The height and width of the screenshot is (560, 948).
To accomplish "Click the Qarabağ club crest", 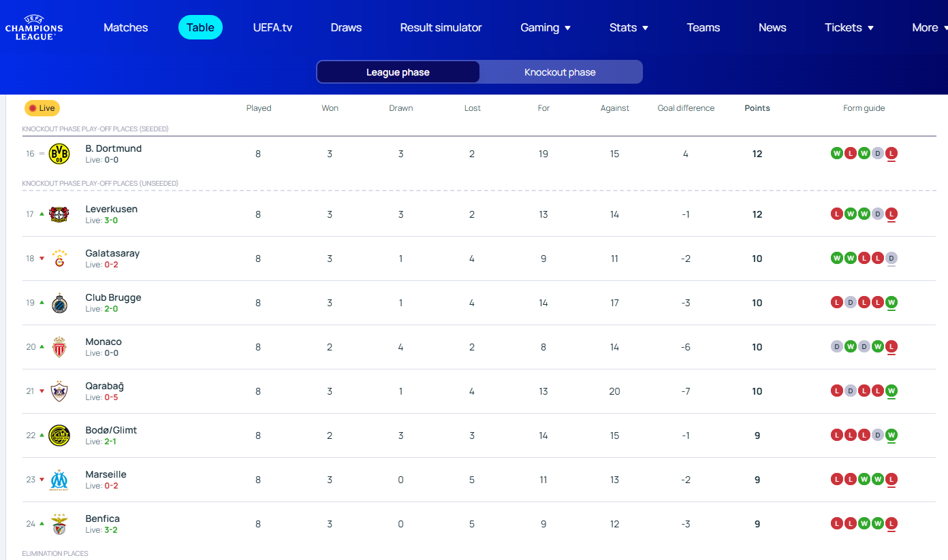I will (59, 391).
